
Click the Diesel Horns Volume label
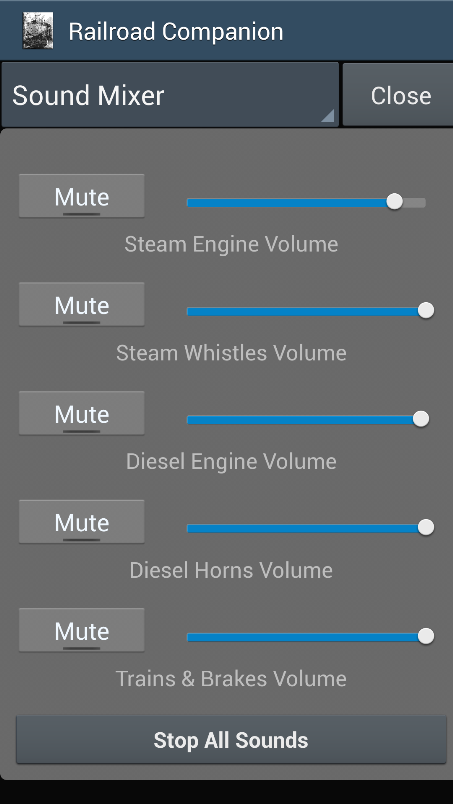(231, 570)
